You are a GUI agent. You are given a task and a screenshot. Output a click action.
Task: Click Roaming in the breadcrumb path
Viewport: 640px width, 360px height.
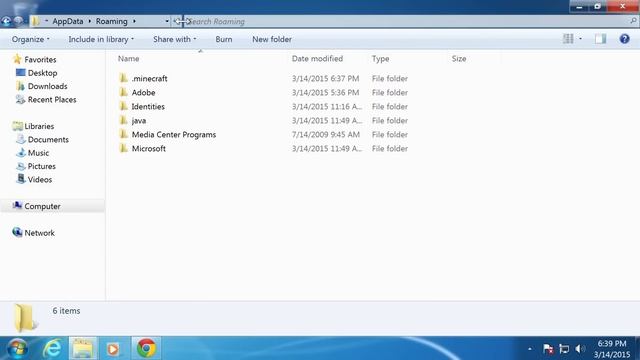[111, 21]
